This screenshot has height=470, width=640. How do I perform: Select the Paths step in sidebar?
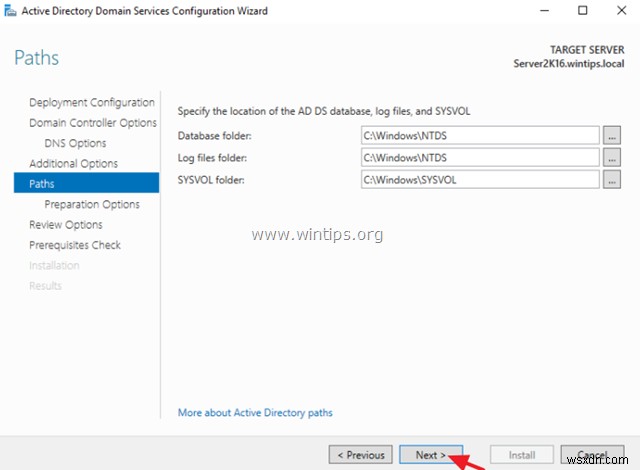tap(87, 183)
